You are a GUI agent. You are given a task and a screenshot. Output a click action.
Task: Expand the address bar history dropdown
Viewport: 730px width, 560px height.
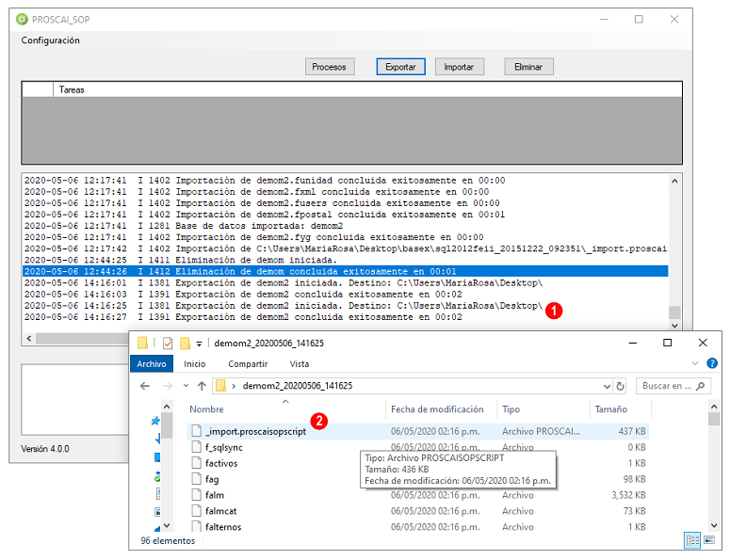607,386
